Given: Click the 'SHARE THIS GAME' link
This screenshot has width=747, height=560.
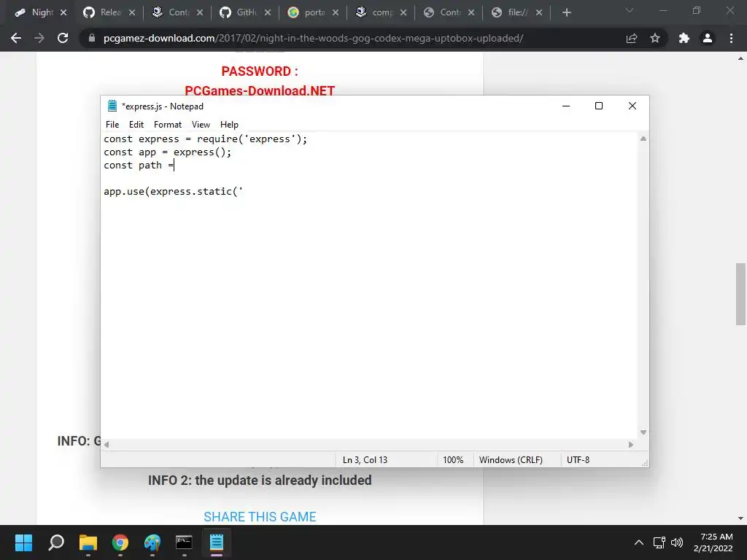Looking at the screenshot, I should (x=260, y=517).
